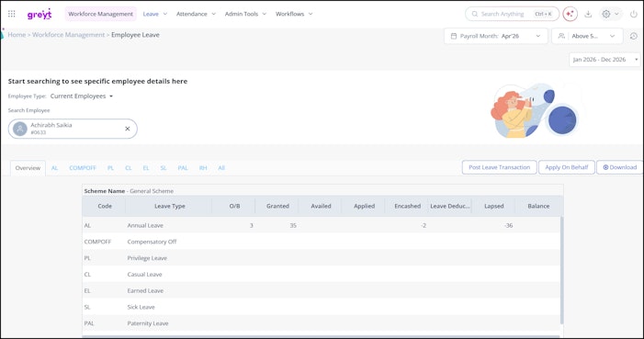The image size is (644, 339).
Task: Click the Leave Type column header
Action: (170, 207)
